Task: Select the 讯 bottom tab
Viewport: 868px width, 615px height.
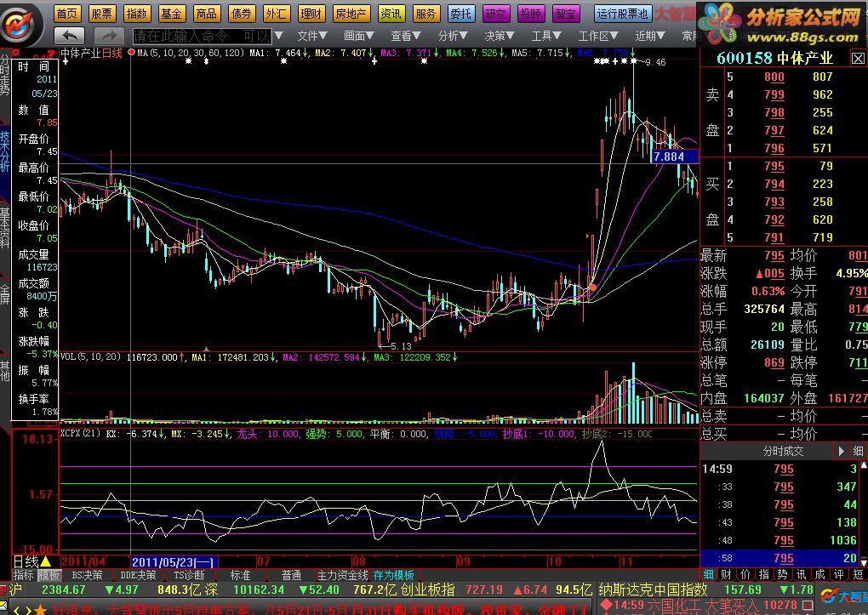Action: coord(802,574)
